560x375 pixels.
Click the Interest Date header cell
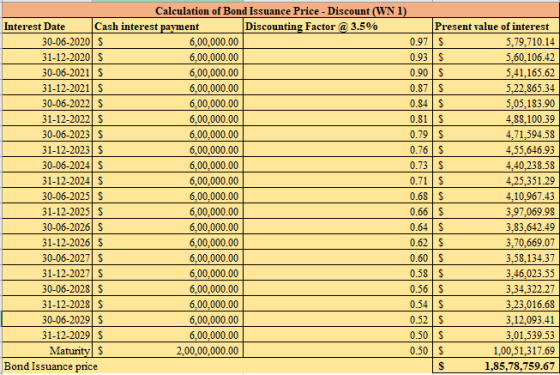47,26
